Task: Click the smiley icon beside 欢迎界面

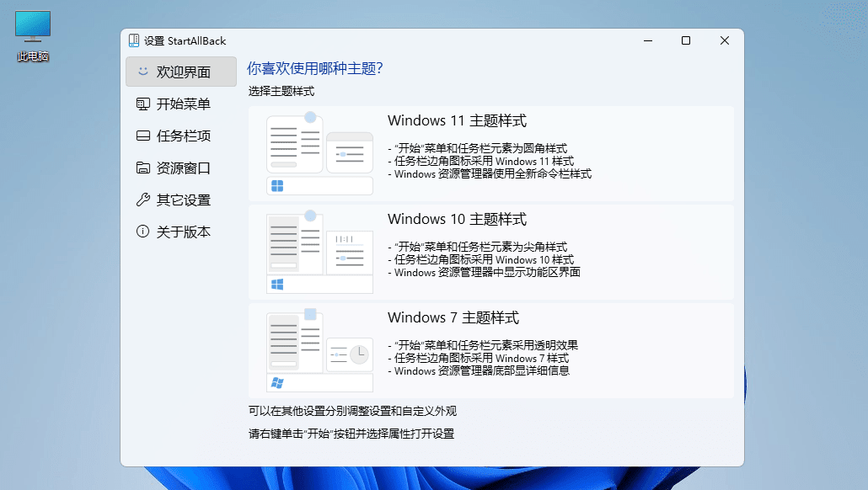Action: (x=142, y=72)
